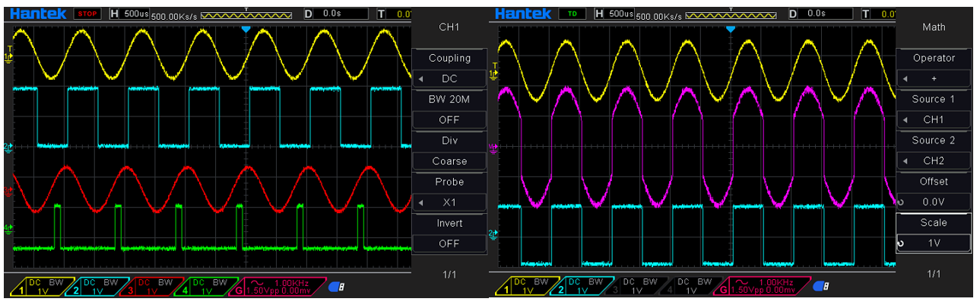
Task: Open the Probe X1 attenuation selector
Action: [449, 202]
